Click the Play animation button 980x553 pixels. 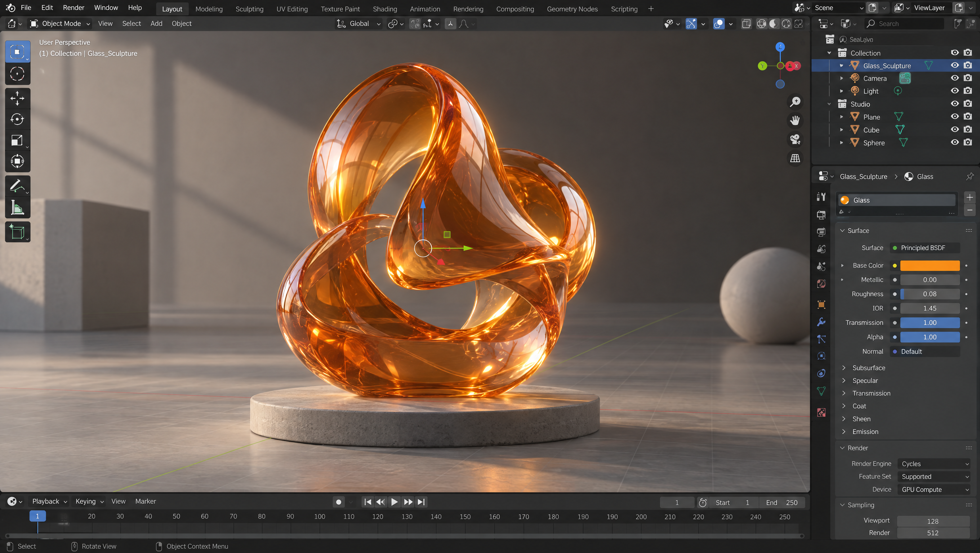[394, 502]
